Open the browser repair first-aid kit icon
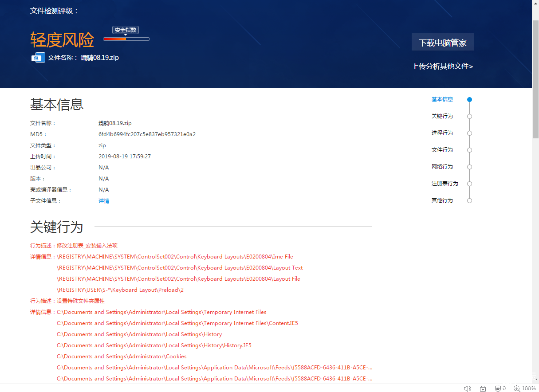Viewport: 539px width, 392px height. click(483, 388)
